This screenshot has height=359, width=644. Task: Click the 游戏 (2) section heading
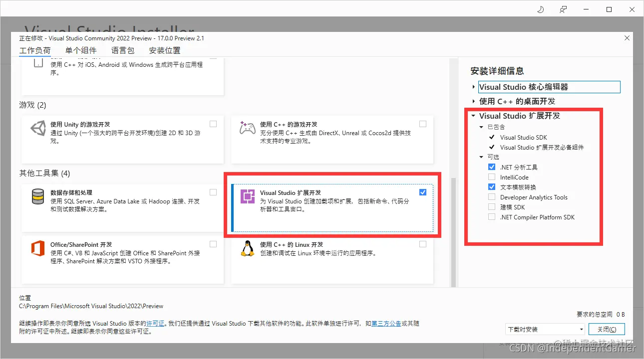(x=33, y=105)
